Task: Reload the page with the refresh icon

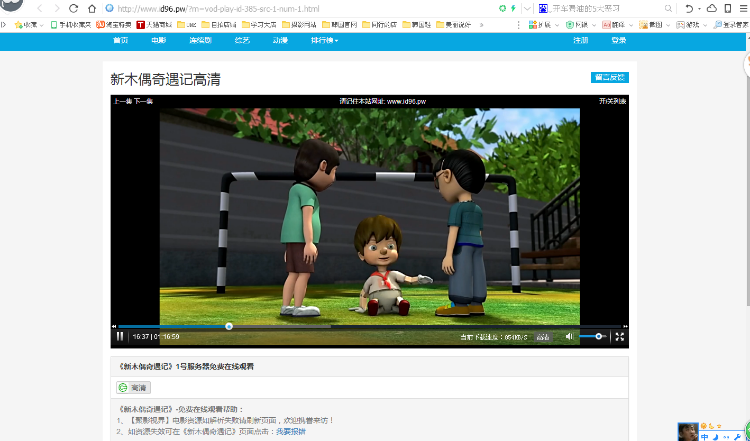Action: coord(73,8)
